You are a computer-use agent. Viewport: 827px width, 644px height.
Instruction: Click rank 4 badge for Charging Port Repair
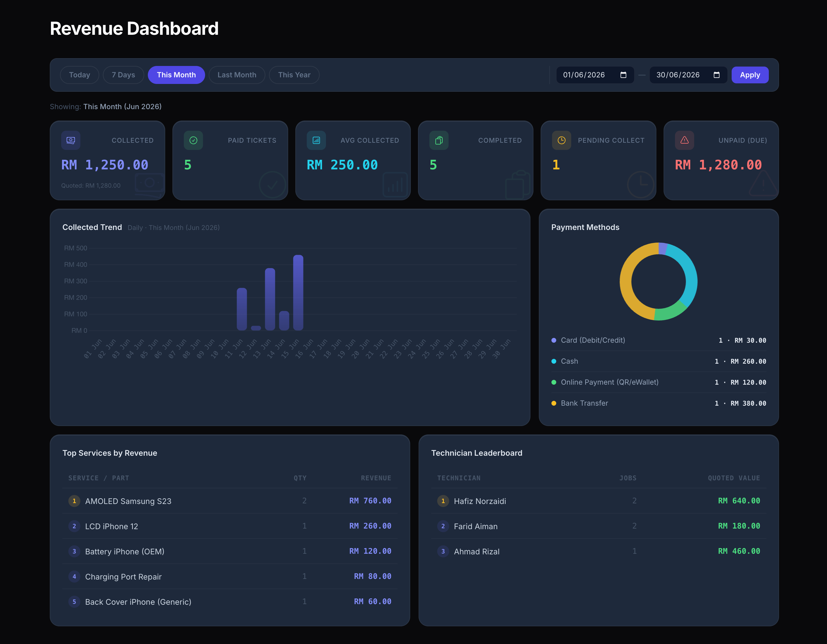click(x=74, y=577)
